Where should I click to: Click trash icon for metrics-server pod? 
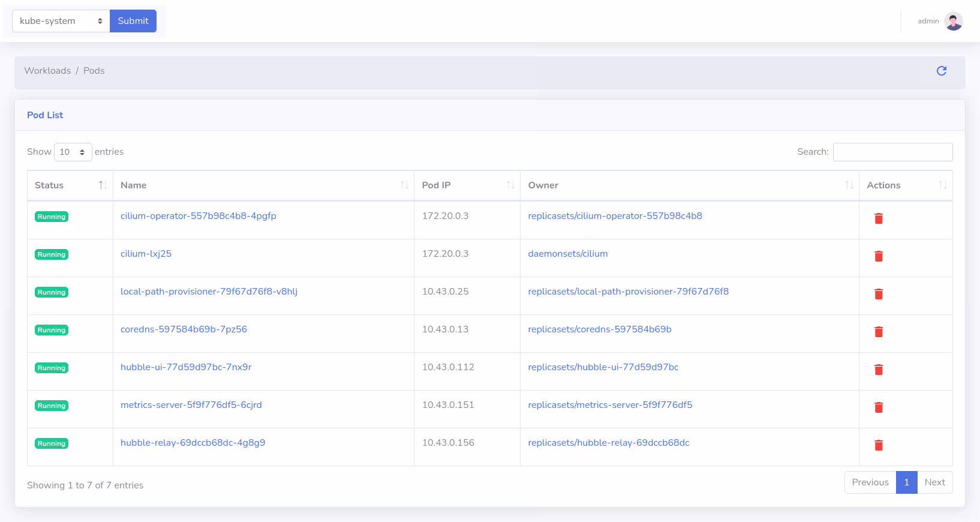point(878,407)
